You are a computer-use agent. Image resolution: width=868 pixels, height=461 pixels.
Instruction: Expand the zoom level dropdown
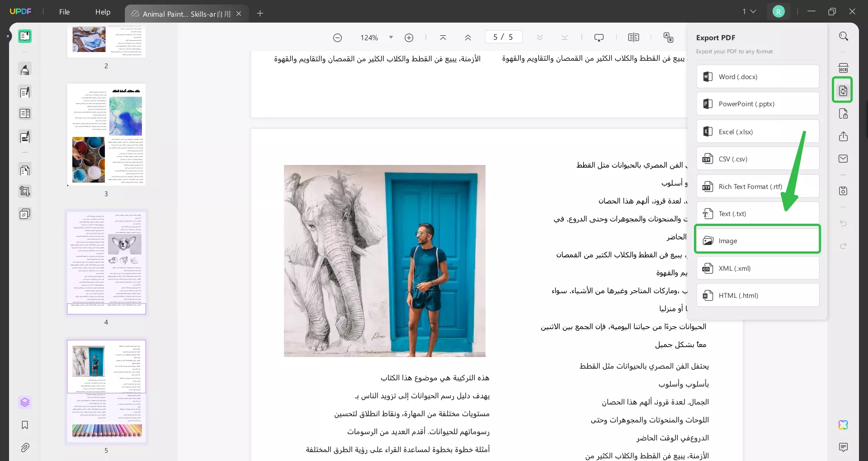(x=391, y=38)
